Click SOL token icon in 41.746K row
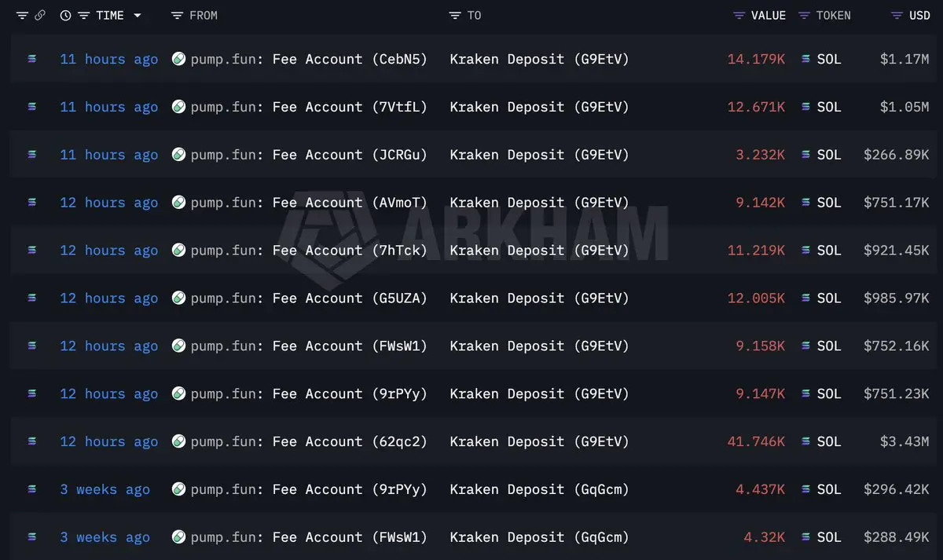This screenshot has width=943, height=560. click(806, 441)
